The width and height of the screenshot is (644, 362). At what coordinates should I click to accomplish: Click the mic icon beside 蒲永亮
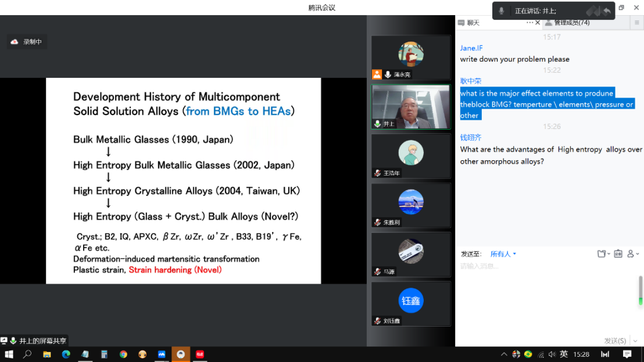click(388, 75)
